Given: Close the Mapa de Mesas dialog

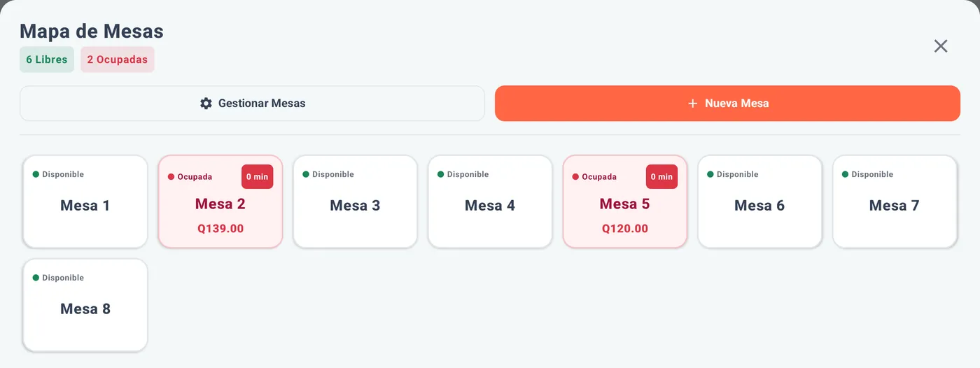Looking at the screenshot, I should point(941,46).
